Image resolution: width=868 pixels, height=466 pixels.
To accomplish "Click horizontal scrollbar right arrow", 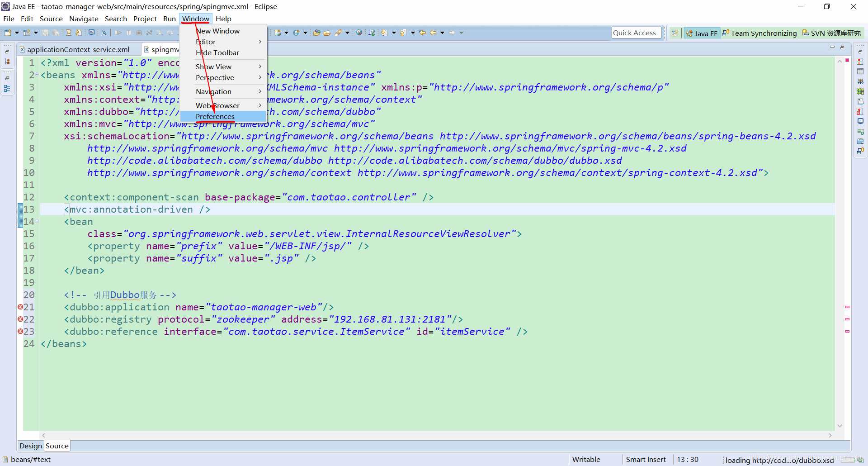I will click(830, 435).
